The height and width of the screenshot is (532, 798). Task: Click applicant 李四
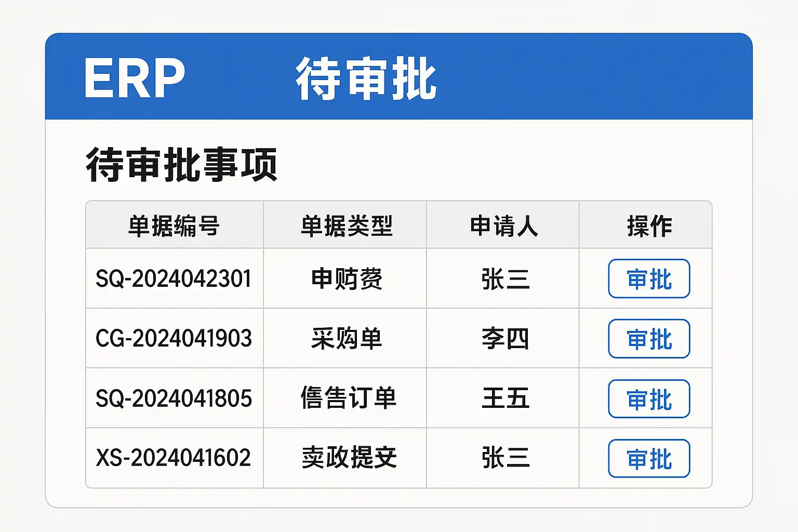tap(505, 339)
